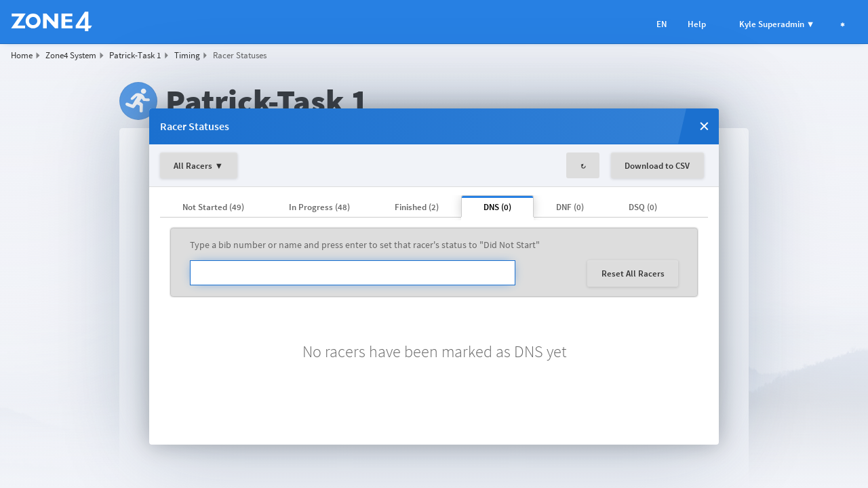Go to the DSQ tab

(x=642, y=207)
